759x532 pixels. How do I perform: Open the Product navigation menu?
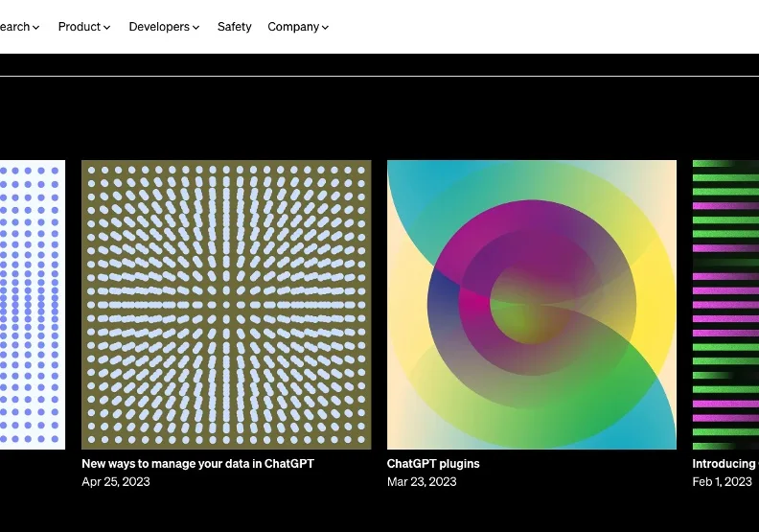(x=84, y=27)
